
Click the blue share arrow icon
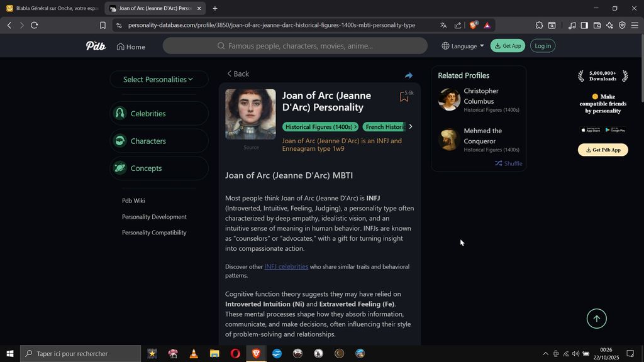click(408, 75)
